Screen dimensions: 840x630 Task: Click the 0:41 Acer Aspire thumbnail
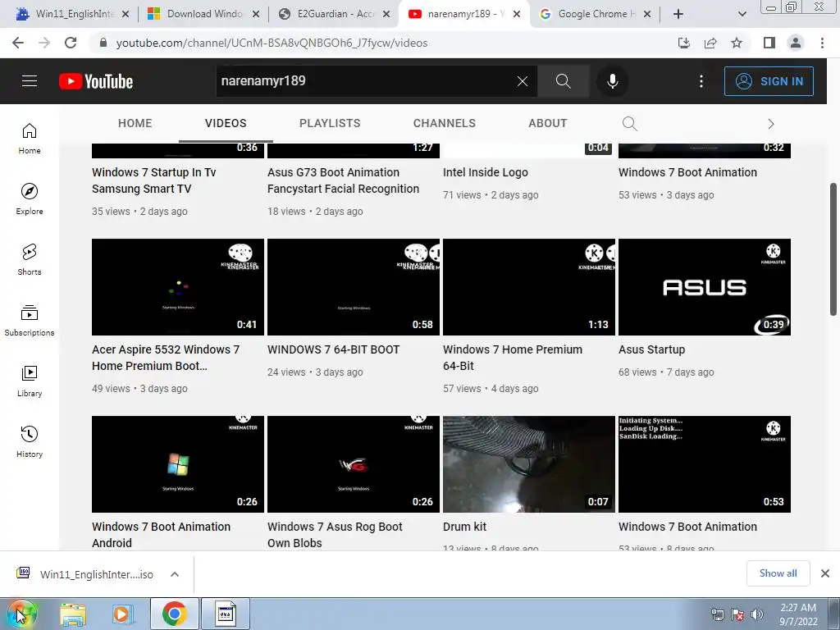(x=178, y=287)
